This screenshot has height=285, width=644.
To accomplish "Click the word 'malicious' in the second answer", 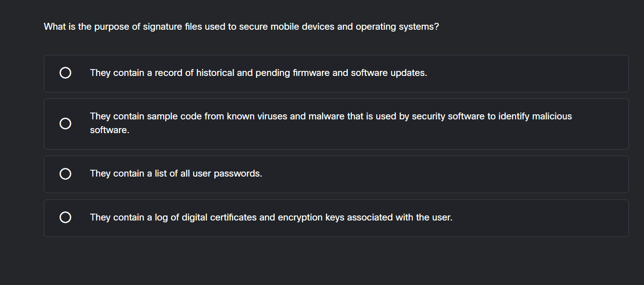I will pos(552,117).
